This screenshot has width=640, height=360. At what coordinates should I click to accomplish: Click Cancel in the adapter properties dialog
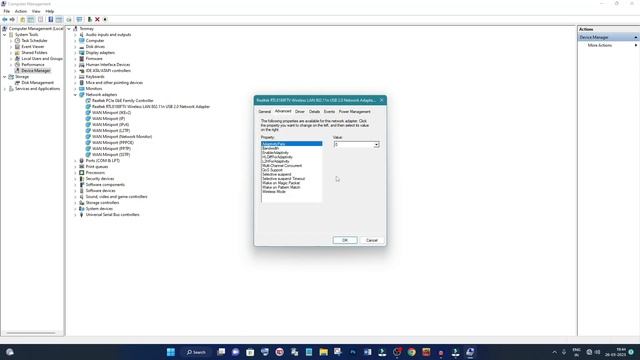click(x=372, y=240)
